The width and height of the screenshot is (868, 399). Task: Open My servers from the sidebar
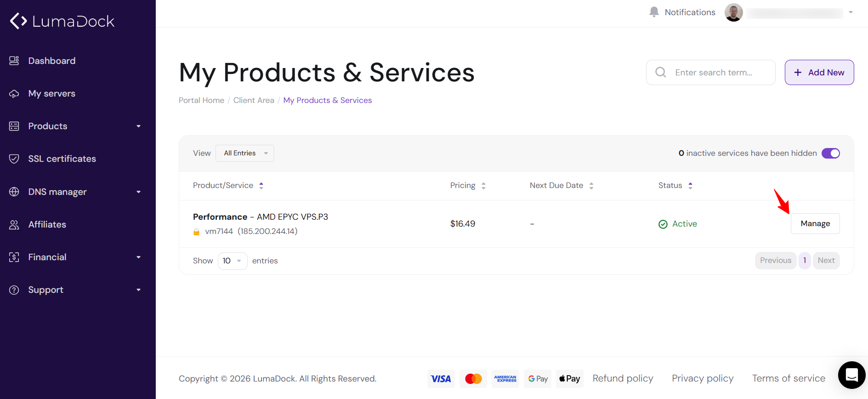pos(52,94)
